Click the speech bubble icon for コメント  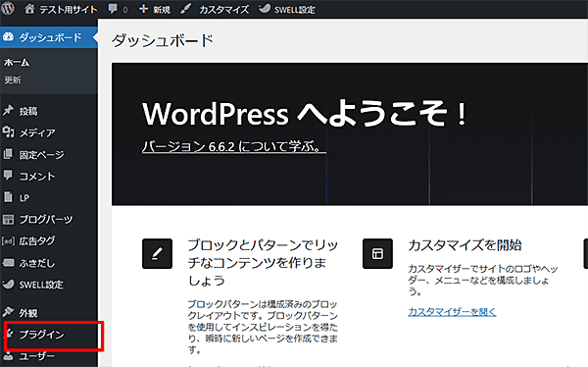pos(8,176)
